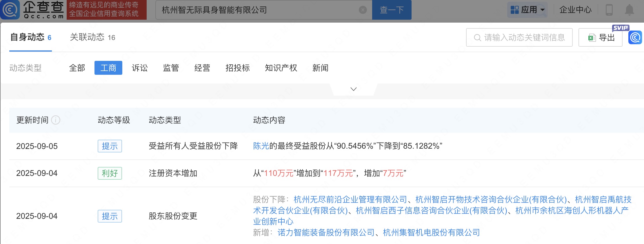Screen dimensions: 644x244
Task: Go to 企业中心
Action: (575, 10)
